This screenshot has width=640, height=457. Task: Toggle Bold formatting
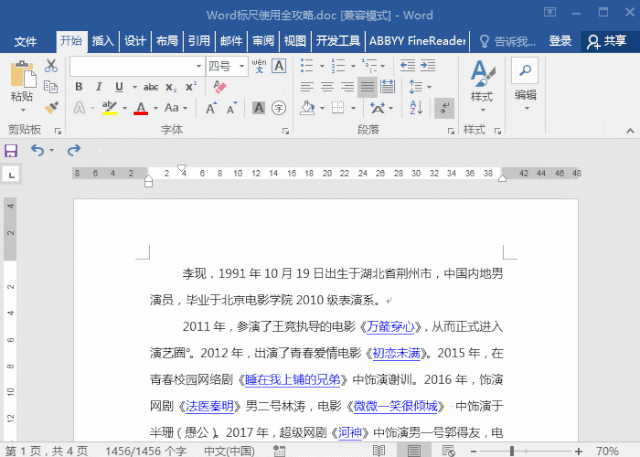pyautogui.click(x=79, y=87)
